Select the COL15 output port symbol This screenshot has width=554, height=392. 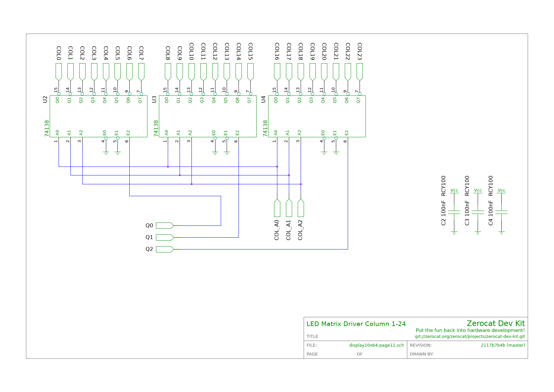(x=250, y=72)
